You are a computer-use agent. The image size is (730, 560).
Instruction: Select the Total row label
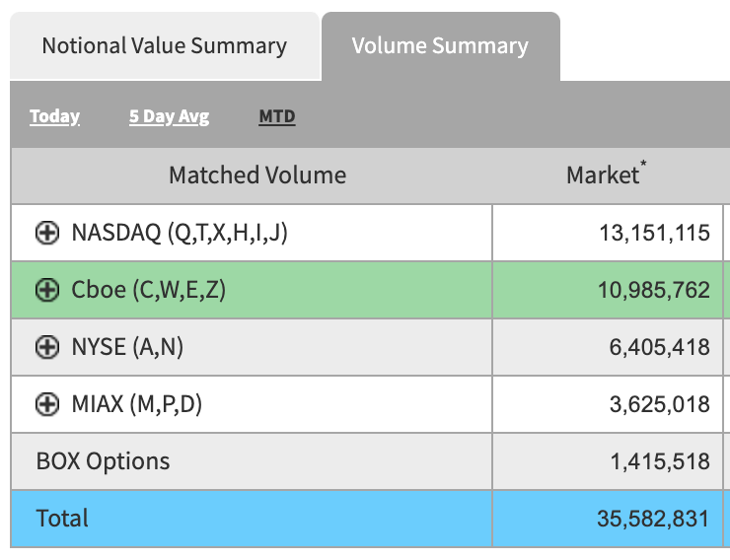tap(62, 519)
